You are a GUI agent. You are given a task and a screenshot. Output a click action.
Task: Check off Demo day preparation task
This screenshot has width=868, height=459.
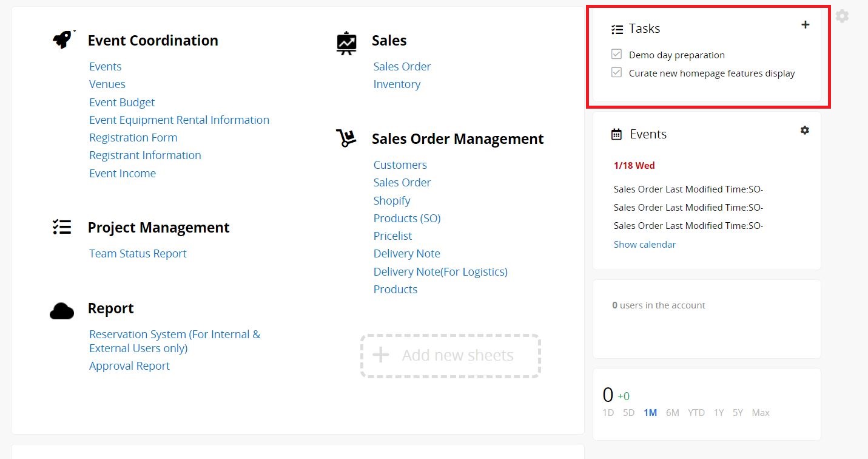point(617,55)
